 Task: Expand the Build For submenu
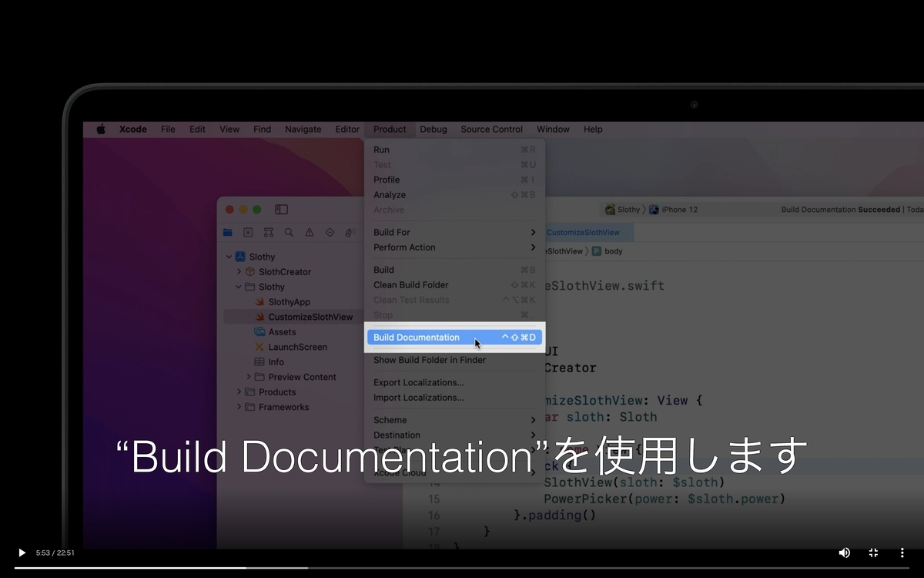tap(454, 232)
